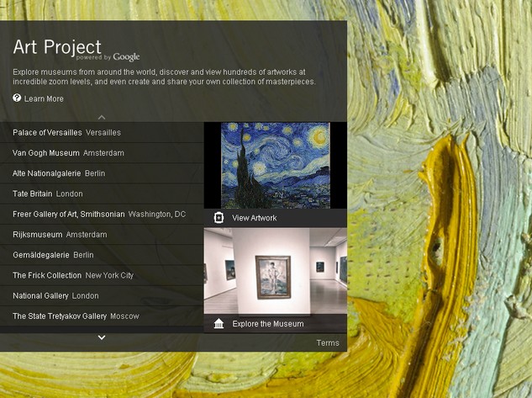Click the Learn More question mark icon
532x398 pixels.
[x=17, y=98]
